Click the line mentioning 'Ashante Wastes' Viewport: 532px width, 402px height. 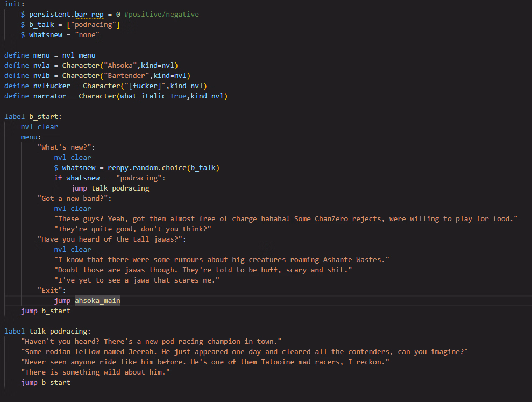[222, 259]
